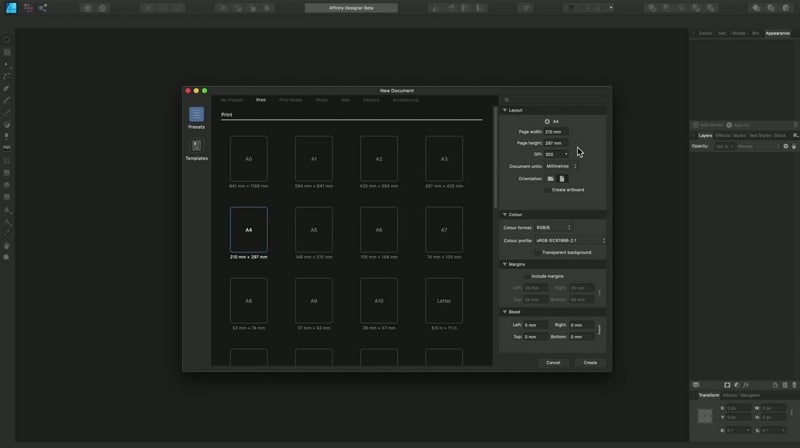Click the layer effects fx icon
The height and width of the screenshot is (448, 800).
(746, 385)
